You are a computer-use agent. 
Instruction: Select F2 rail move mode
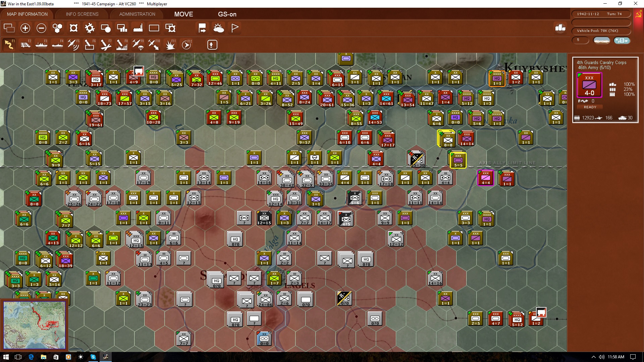click(x=25, y=45)
